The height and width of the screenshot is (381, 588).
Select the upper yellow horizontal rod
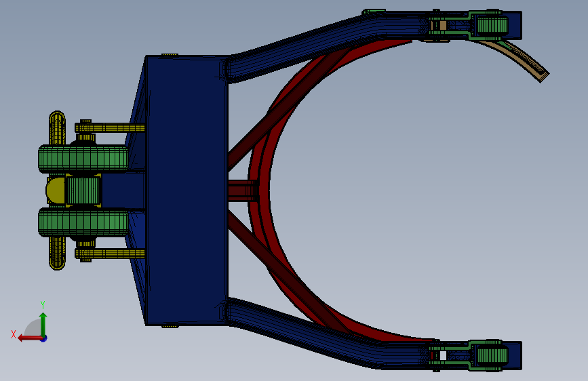[x=110, y=128]
